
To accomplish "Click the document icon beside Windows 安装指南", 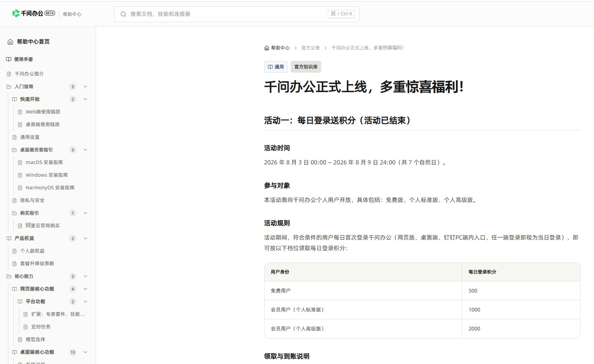I will pyautogui.click(x=20, y=175).
